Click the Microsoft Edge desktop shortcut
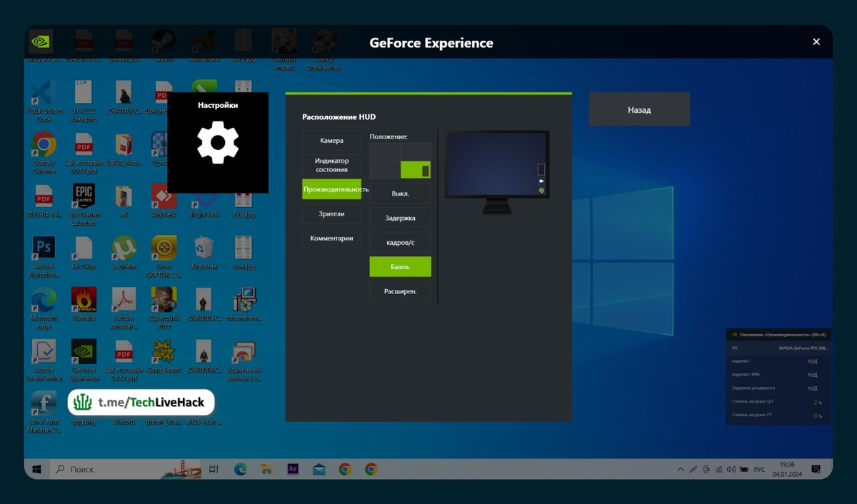 tap(44, 307)
